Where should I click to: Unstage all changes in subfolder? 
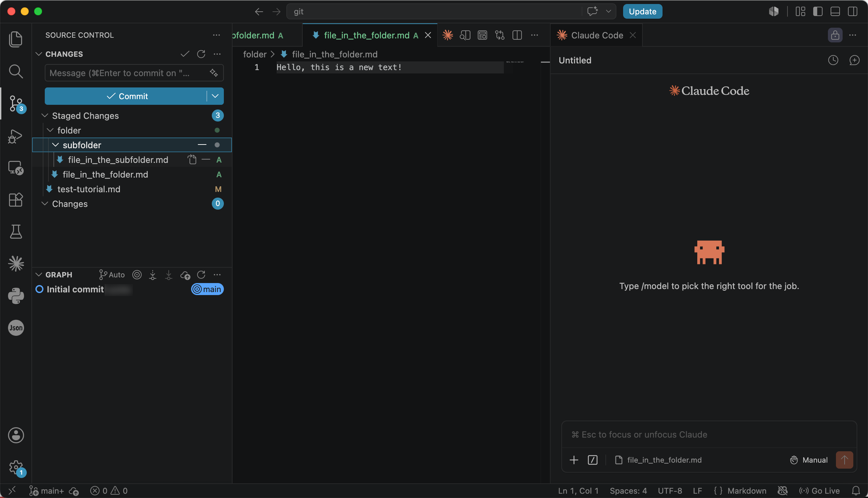[202, 145]
